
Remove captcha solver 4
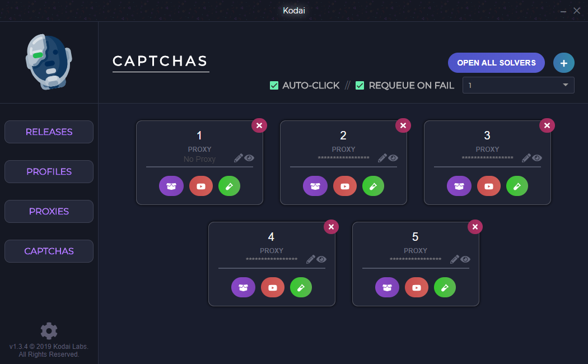(x=331, y=227)
